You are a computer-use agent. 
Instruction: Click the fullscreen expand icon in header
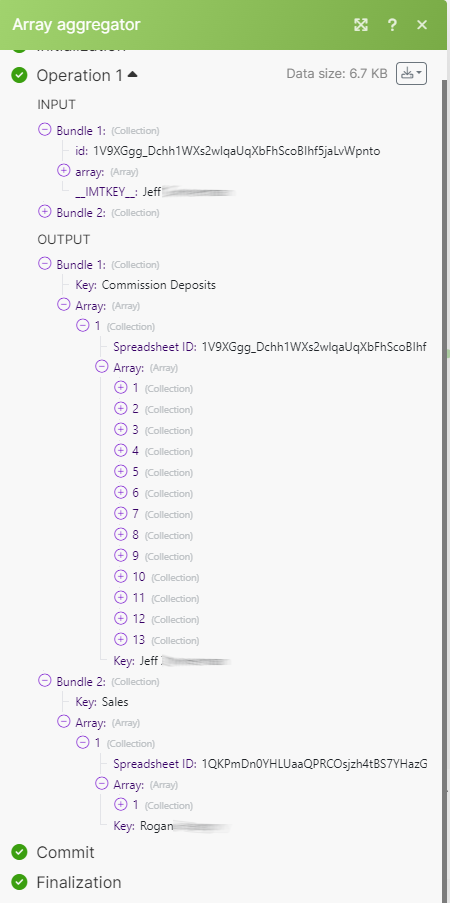pos(361,25)
